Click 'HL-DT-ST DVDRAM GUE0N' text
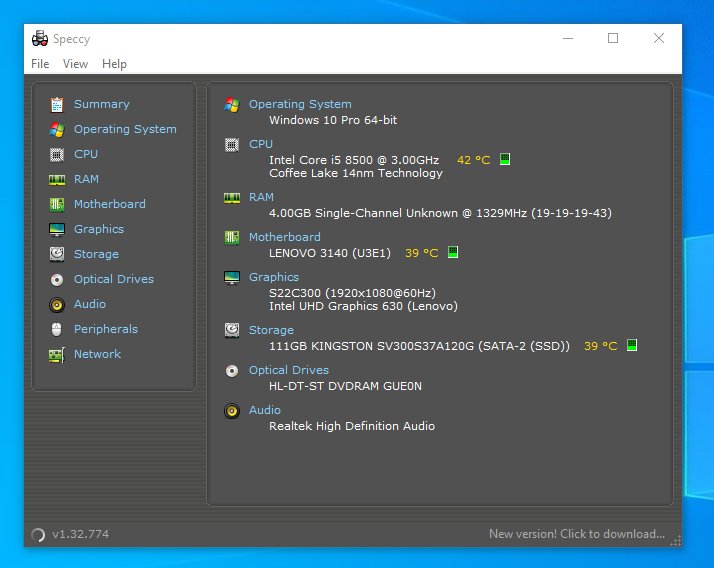Screen dimensions: 714x568 tap(345, 386)
